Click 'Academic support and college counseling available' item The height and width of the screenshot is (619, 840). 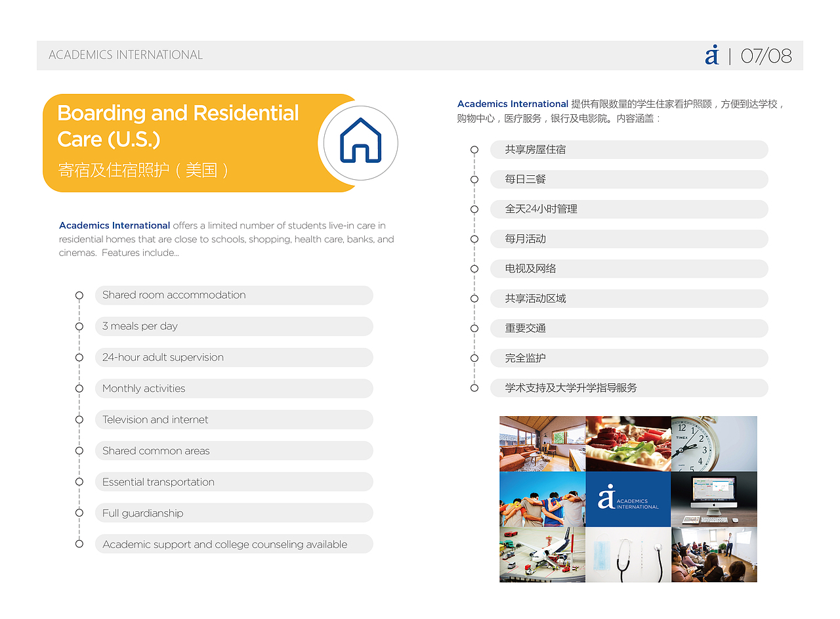click(x=234, y=544)
